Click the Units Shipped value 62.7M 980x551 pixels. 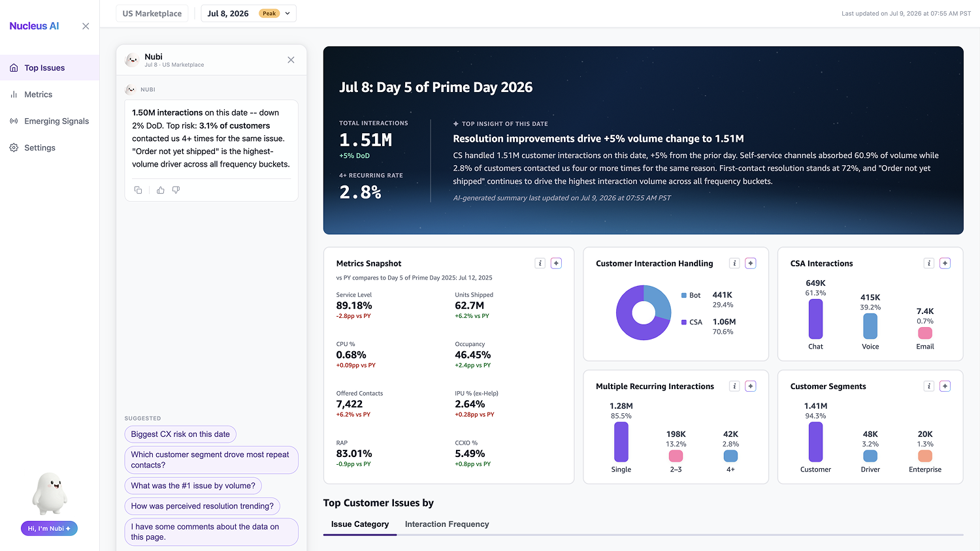(x=470, y=306)
